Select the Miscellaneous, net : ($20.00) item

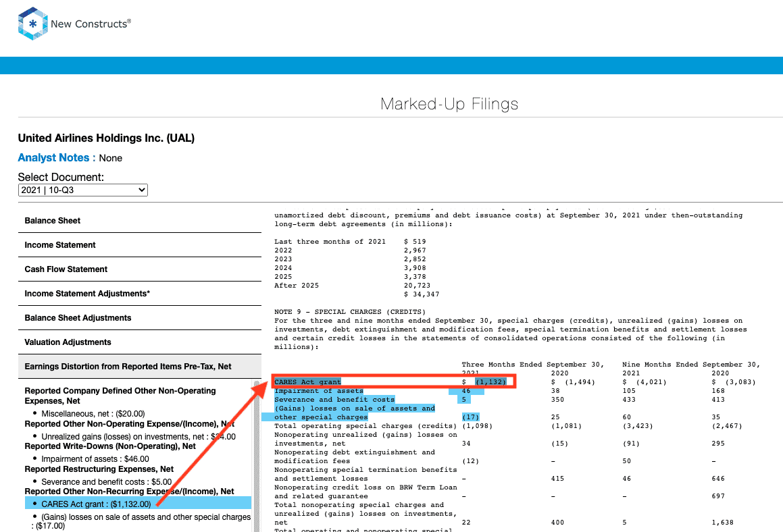93,414
